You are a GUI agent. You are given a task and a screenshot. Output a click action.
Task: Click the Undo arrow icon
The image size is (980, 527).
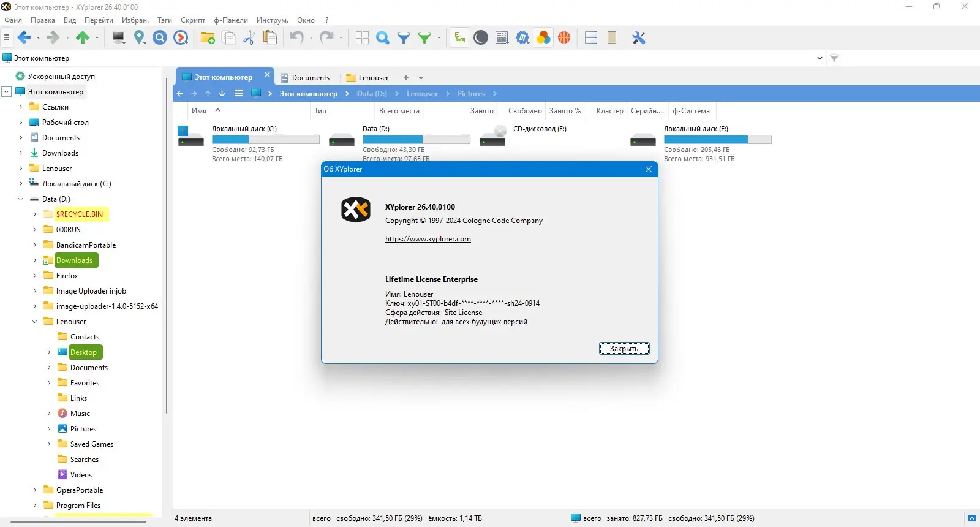tap(297, 38)
